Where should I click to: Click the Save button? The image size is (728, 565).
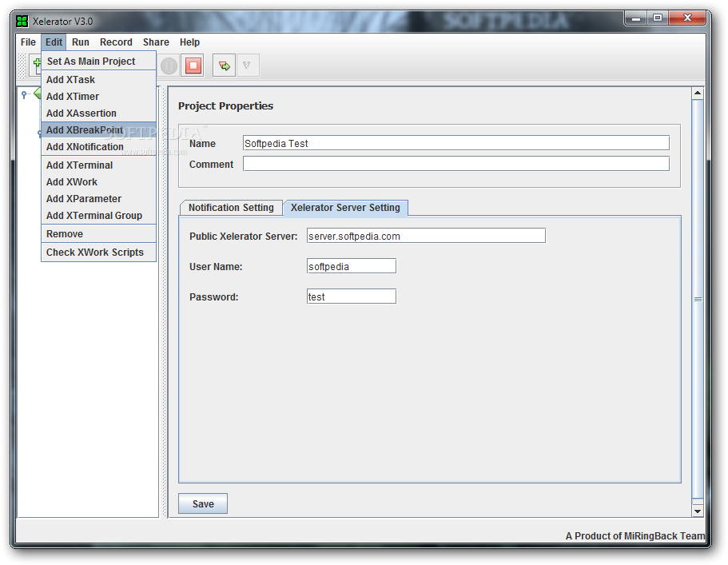(x=203, y=503)
